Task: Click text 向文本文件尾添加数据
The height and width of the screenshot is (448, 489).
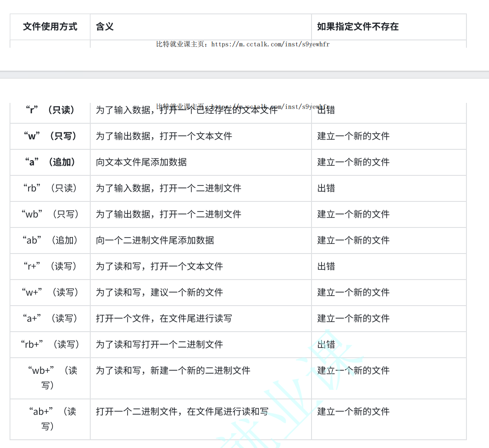Action: click(x=141, y=162)
